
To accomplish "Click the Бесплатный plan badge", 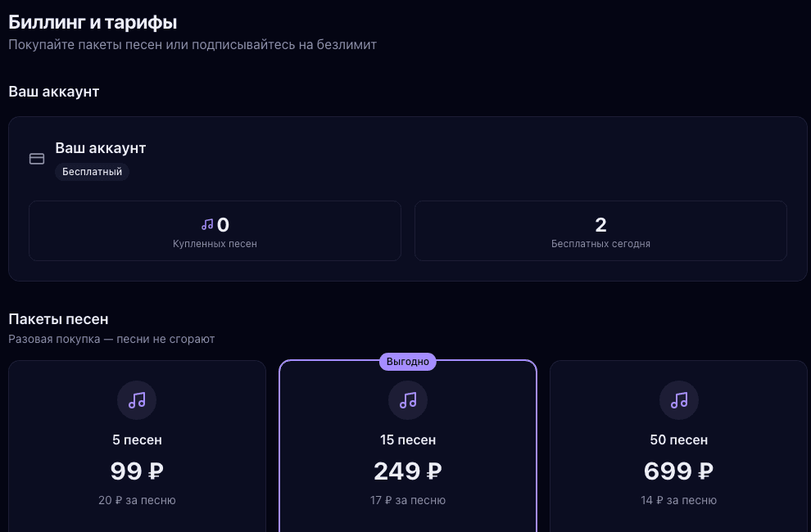I will tap(92, 172).
